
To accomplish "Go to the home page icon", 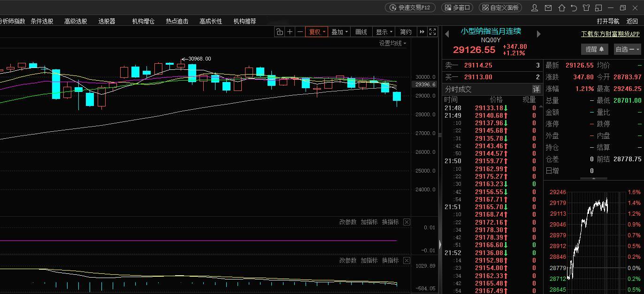I will click(561, 8).
